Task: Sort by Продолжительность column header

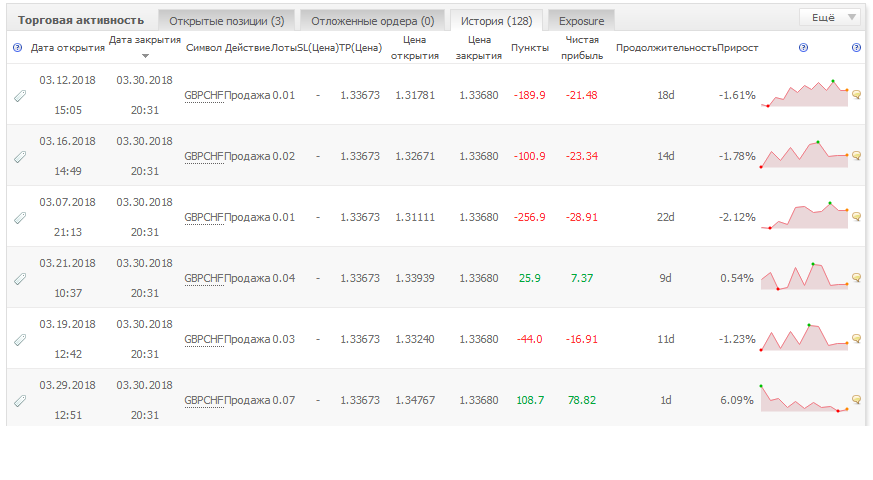Action: [666, 48]
